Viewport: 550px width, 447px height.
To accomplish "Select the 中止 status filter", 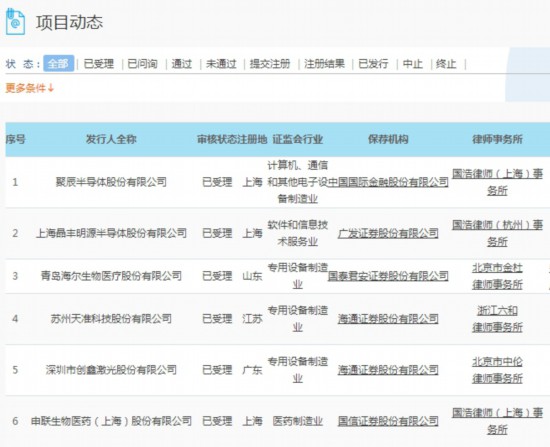I will [412, 64].
